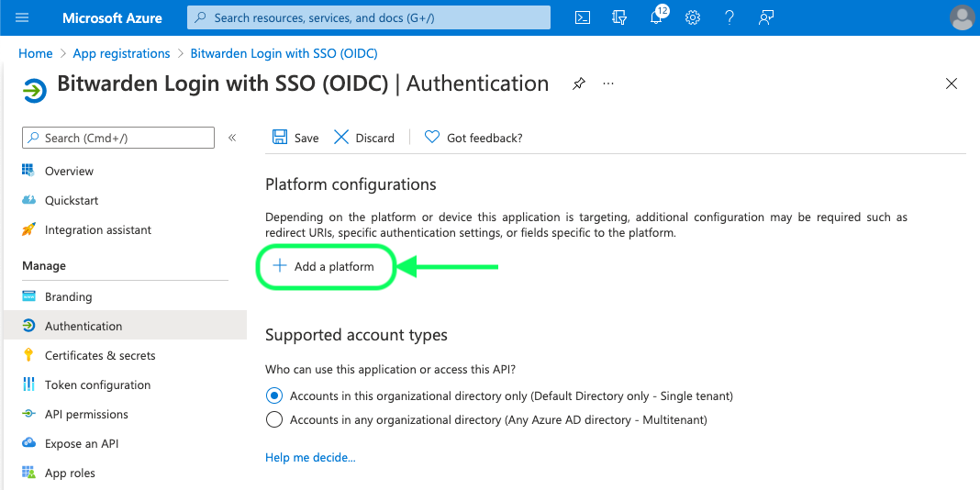The width and height of the screenshot is (980, 490).
Task: Click the Discard X icon
Action: 341,138
